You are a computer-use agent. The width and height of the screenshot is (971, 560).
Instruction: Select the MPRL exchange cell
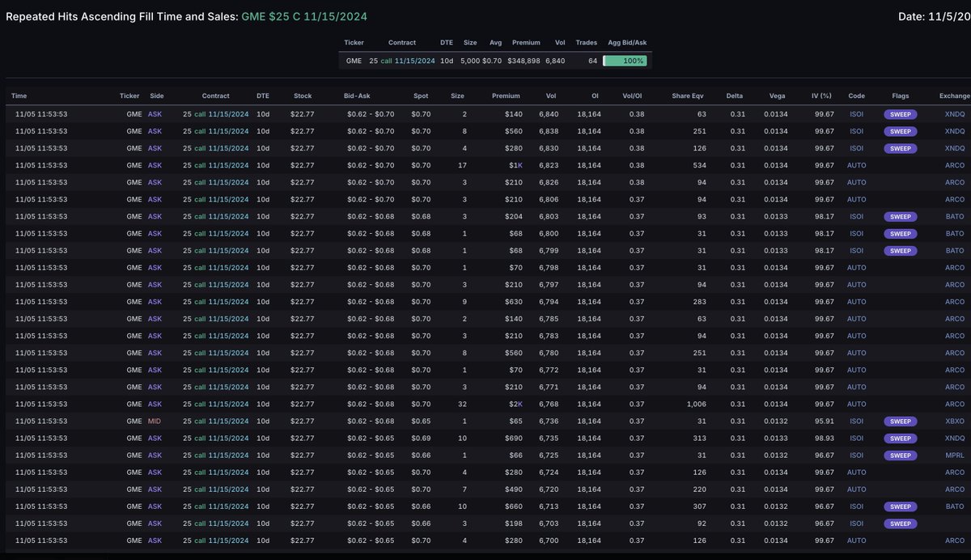coord(955,456)
